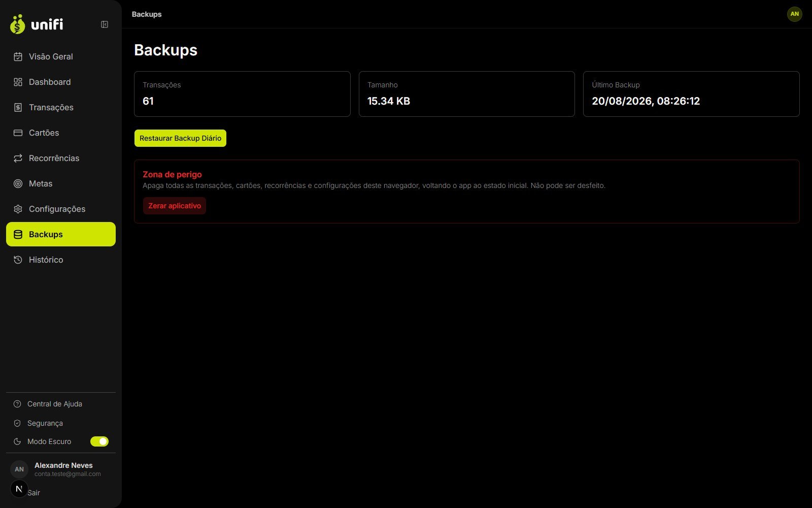Go to the Dashboard page
812x508 pixels.
(x=61, y=82)
